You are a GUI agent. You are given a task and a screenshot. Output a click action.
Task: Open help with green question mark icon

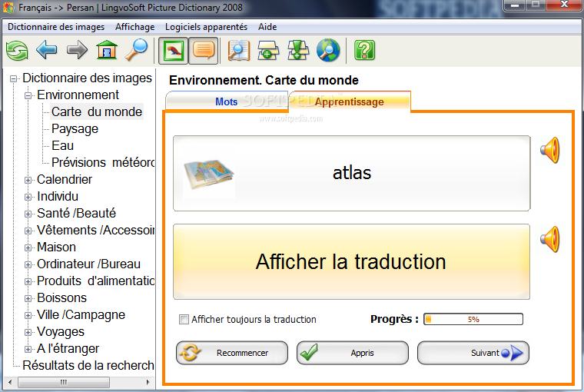point(365,50)
